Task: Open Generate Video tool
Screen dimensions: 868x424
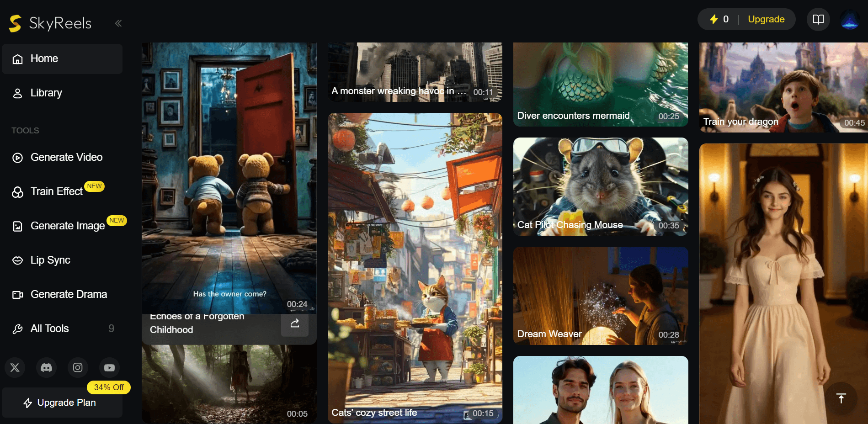Action: [62, 157]
